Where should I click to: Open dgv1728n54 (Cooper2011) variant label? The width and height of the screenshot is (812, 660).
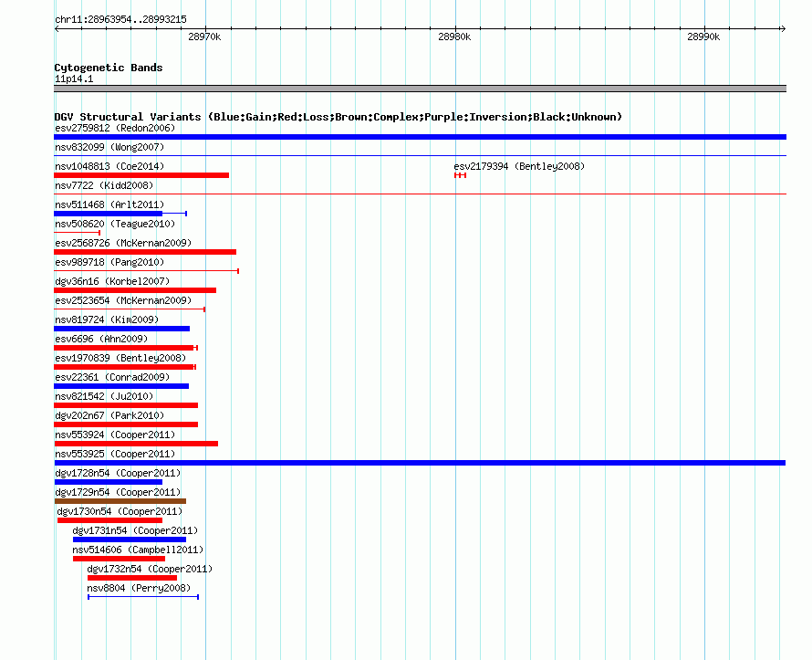point(118,473)
